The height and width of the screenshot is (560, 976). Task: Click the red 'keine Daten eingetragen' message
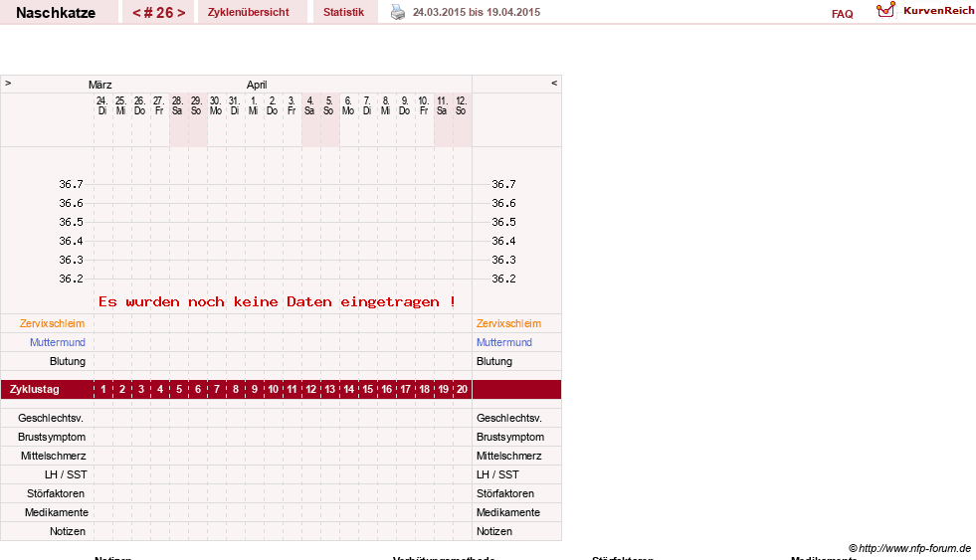click(x=277, y=301)
